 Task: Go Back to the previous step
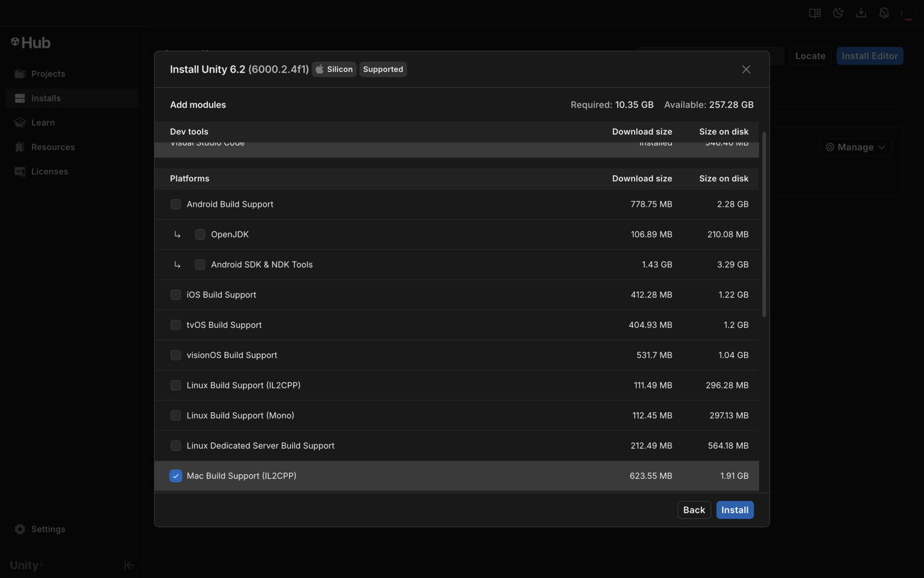tap(694, 510)
